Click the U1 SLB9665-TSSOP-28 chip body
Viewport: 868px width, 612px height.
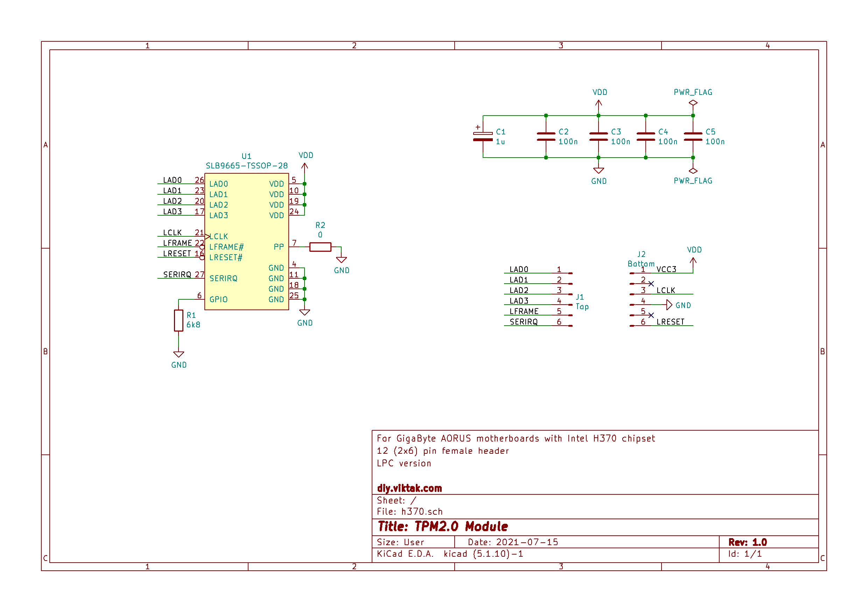coord(246,242)
